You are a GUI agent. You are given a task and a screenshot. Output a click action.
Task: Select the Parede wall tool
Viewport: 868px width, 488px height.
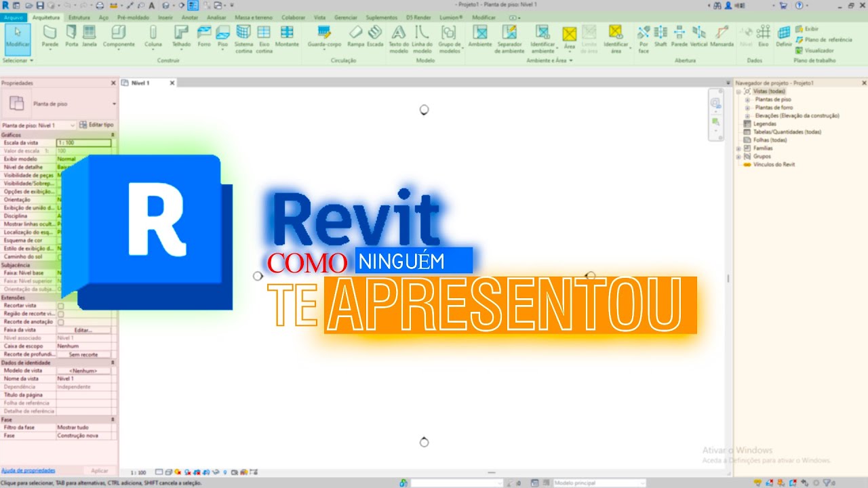click(x=50, y=35)
